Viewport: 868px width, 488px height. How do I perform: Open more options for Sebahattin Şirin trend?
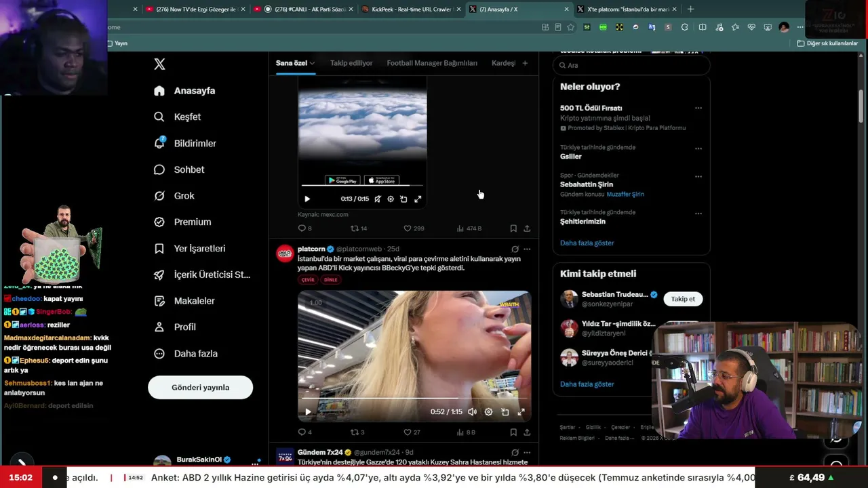click(698, 176)
